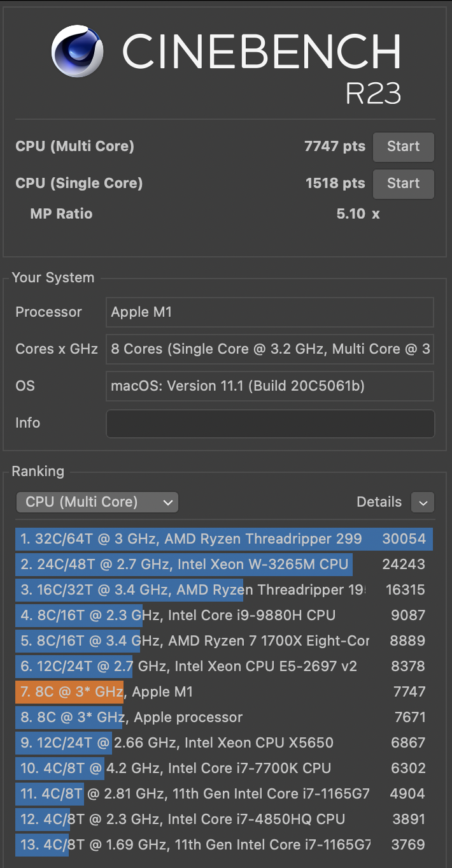This screenshot has width=452, height=868.
Task: Select ranking row 16C/32T Threadripper 16315
Action: 224,590
